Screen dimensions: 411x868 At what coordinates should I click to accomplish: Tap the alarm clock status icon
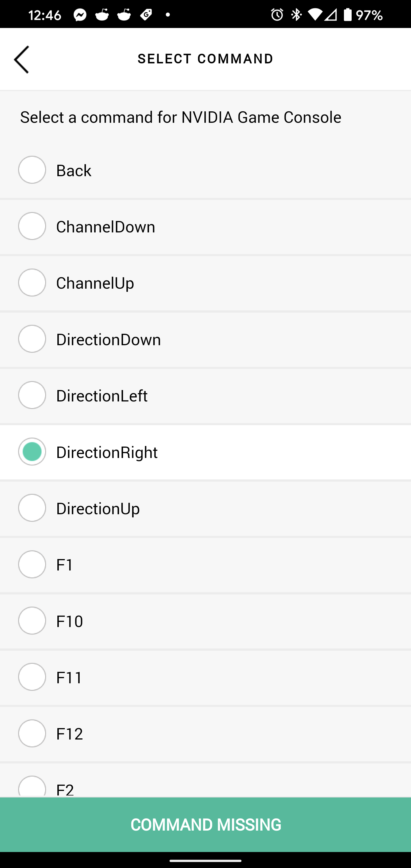[277, 15]
